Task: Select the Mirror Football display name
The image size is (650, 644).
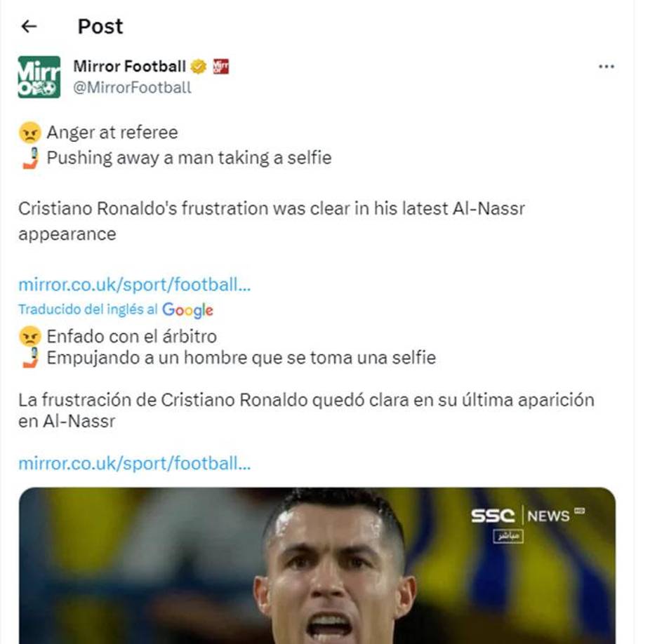Action: point(130,67)
